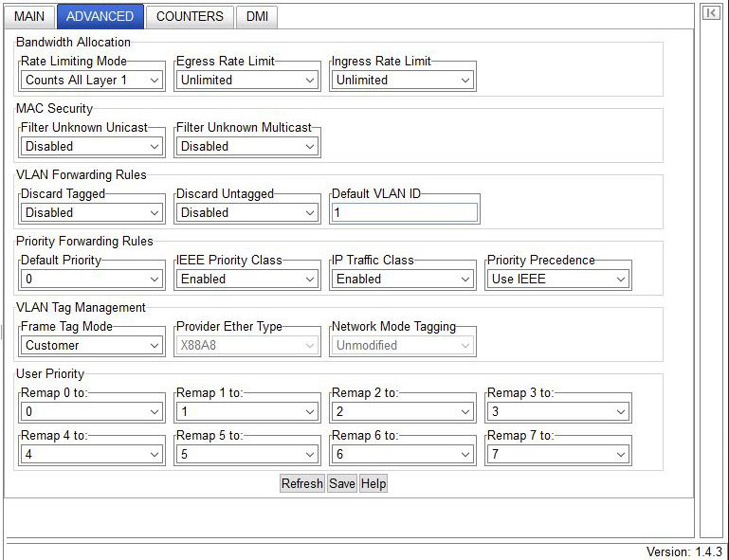729x560 pixels.
Task: Open Help for this page
Action: 374,483
